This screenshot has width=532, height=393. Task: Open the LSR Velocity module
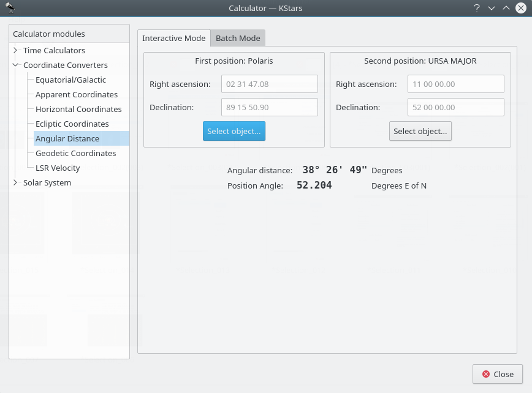pos(58,168)
